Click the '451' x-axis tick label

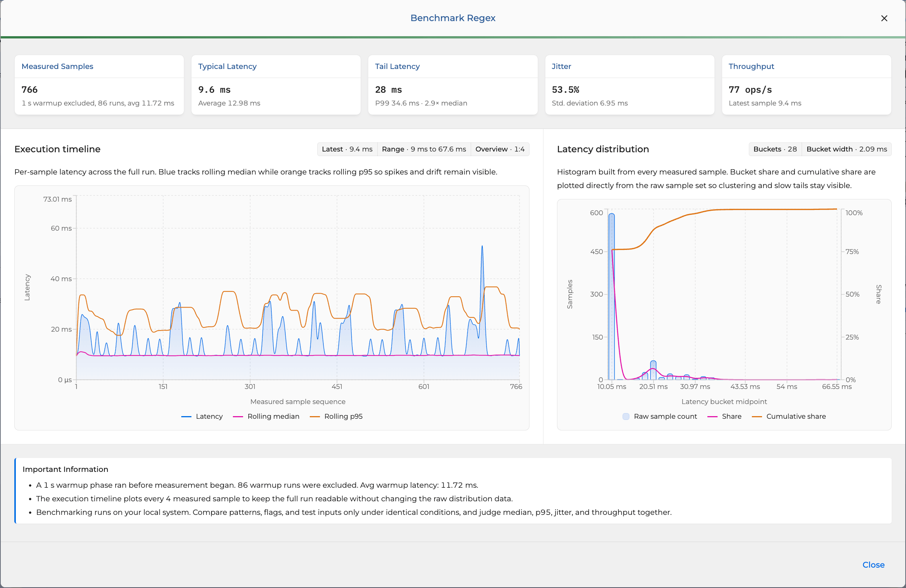(x=337, y=387)
